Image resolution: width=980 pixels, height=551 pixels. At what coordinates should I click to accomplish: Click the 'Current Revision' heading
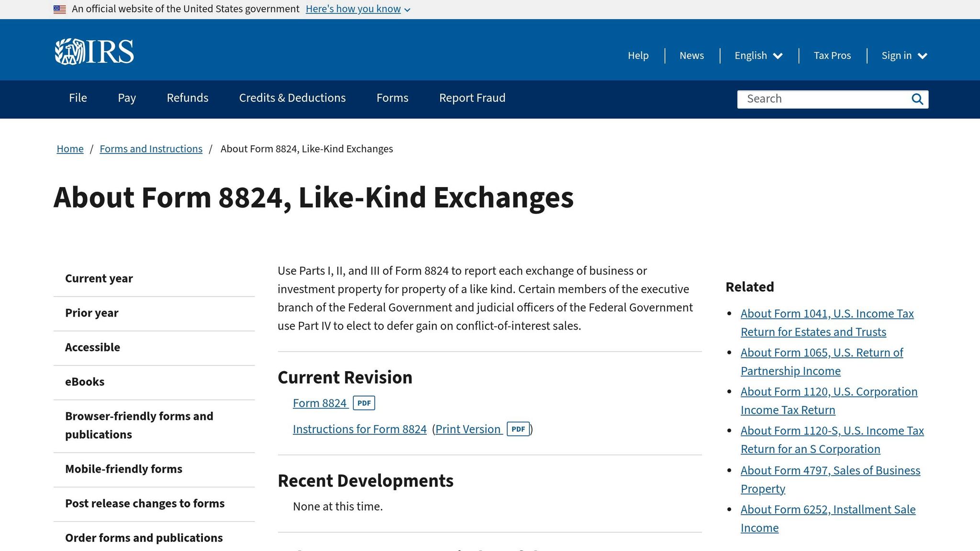point(345,377)
